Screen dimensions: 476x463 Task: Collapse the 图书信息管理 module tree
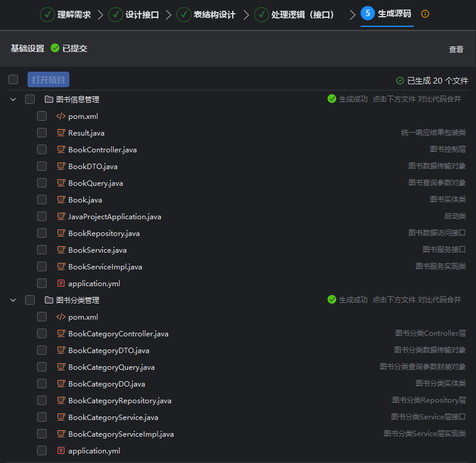coord(13,100)
